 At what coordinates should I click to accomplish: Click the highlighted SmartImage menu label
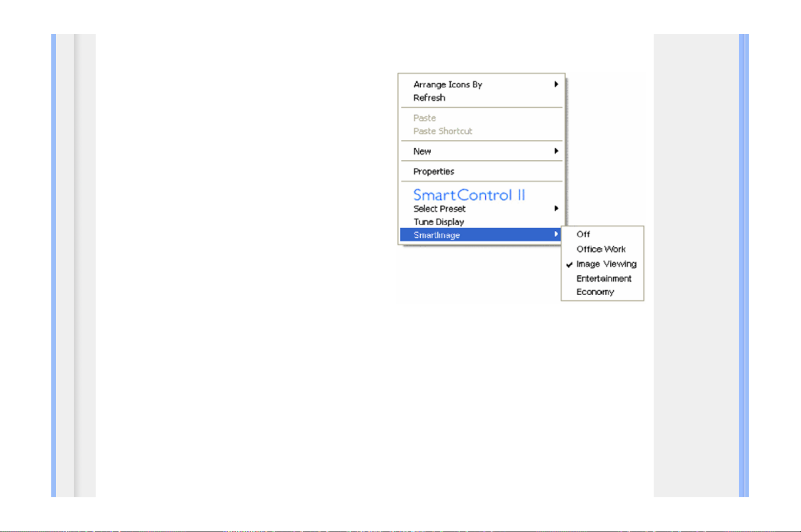click(x=436, y=235)
